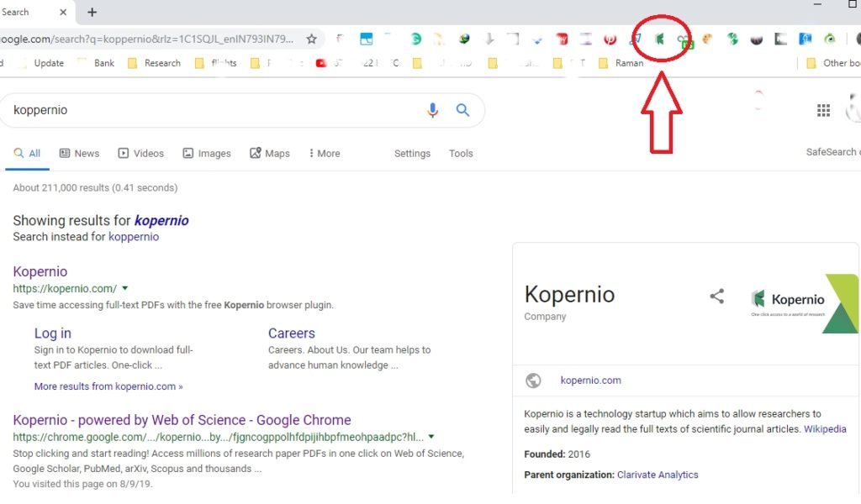Open the Log in sitelink
The width and height of the screenshot is (861, 504).
[53, 333]
